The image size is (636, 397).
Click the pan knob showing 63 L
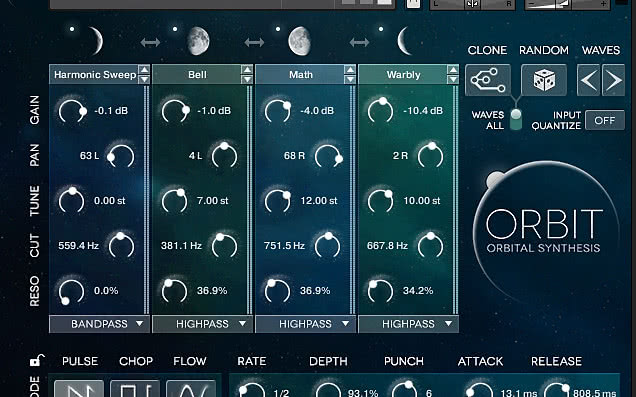click(120, 156)
